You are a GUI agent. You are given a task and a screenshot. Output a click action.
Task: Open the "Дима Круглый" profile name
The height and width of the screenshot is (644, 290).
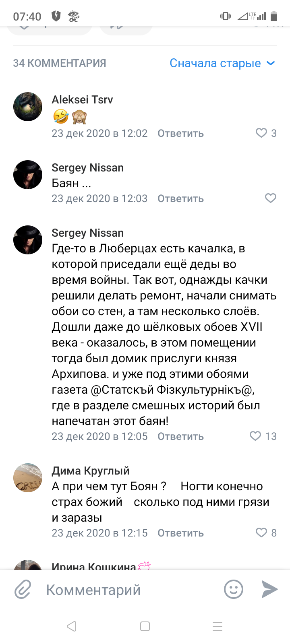[91, 471]
